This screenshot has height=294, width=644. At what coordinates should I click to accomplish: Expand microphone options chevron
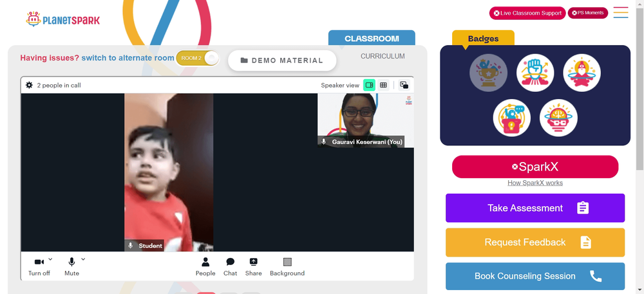83,259
